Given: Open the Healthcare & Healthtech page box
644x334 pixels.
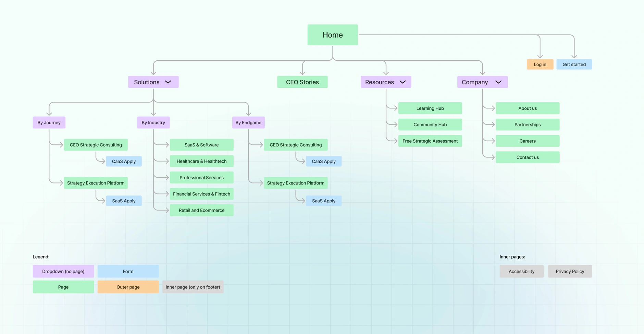Looking at the screenshot, I should [202, 161].
